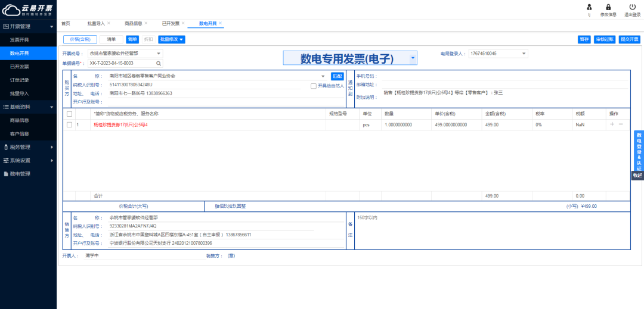Close the 商品信息 tab
The width and height of the screenshot is (644, 309).
pyautogui.click(x=146, y=23)
